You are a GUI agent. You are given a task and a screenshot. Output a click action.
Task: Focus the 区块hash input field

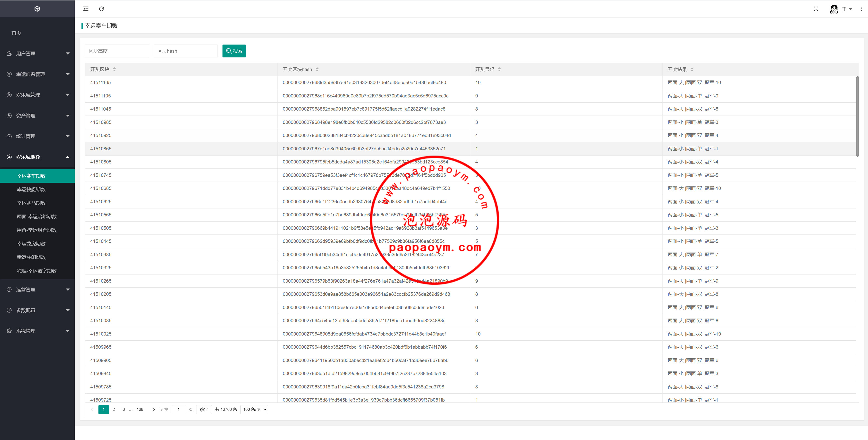point(185,51)
